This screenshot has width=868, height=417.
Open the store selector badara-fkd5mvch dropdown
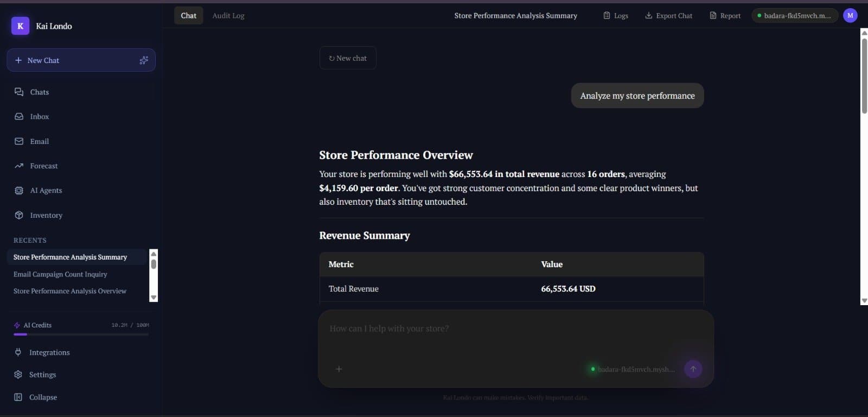[x=795, y=16]
